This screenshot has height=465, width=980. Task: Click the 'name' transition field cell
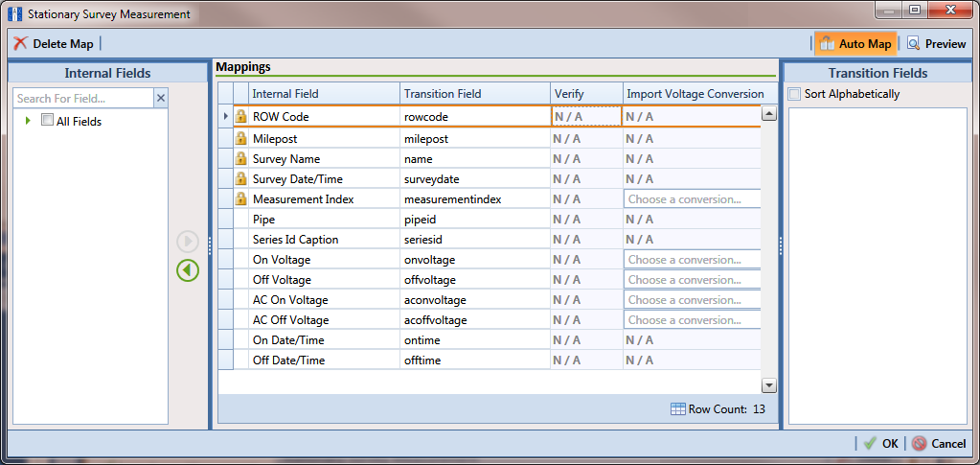475,158
